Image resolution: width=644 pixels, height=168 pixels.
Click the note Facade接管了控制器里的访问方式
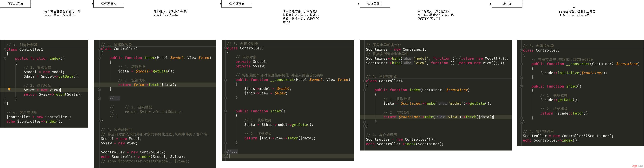click(x=577, y=13)
